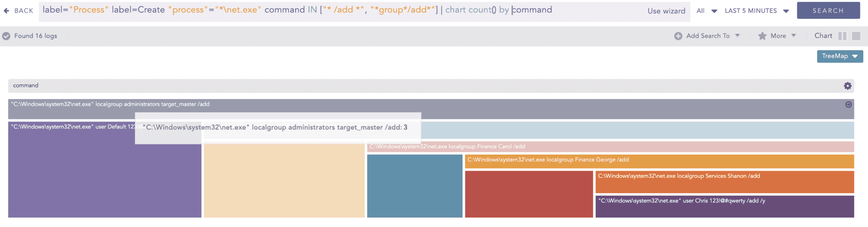The image size is (868, 227).
Task: Open the TreeMap chart type dropdown
Action: click(x=840, y=56)
